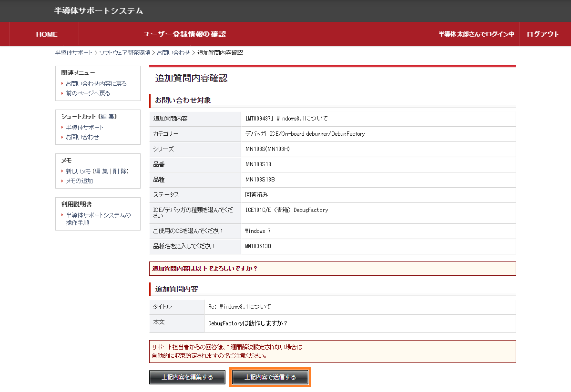This screenshot has height=392, width=571.
Task: Click the HOME menu item
Action: (47, 34)
